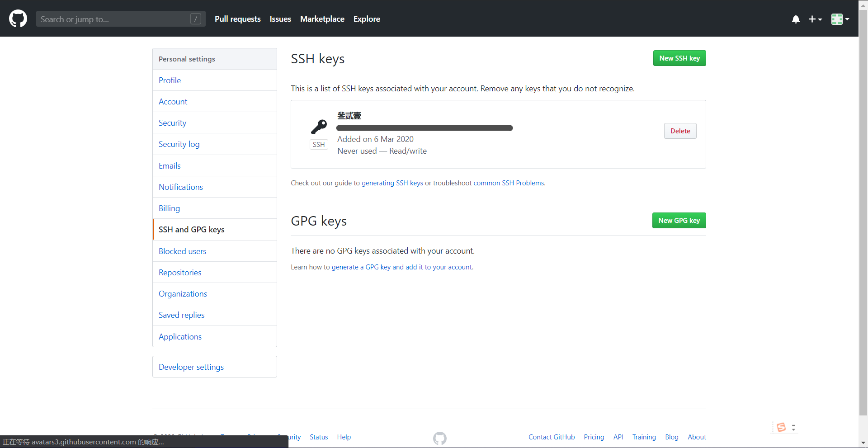The height and width of the screenshot is (448, 868).
Task: Click the scrollbar down arrow
Action: tap(863, 443)
